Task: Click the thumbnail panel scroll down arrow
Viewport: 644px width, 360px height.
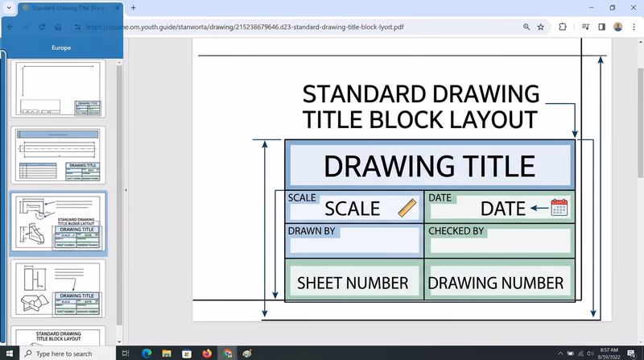Action: tap(119, 342)
